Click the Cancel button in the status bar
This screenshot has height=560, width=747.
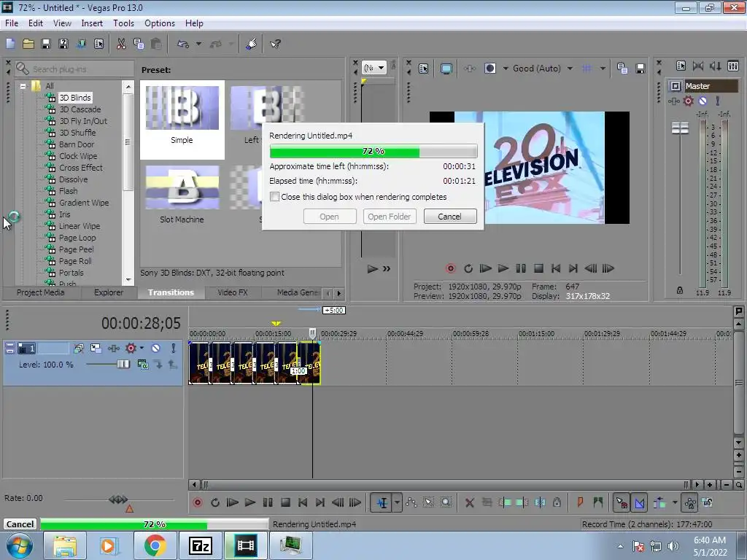click(20, 524)
